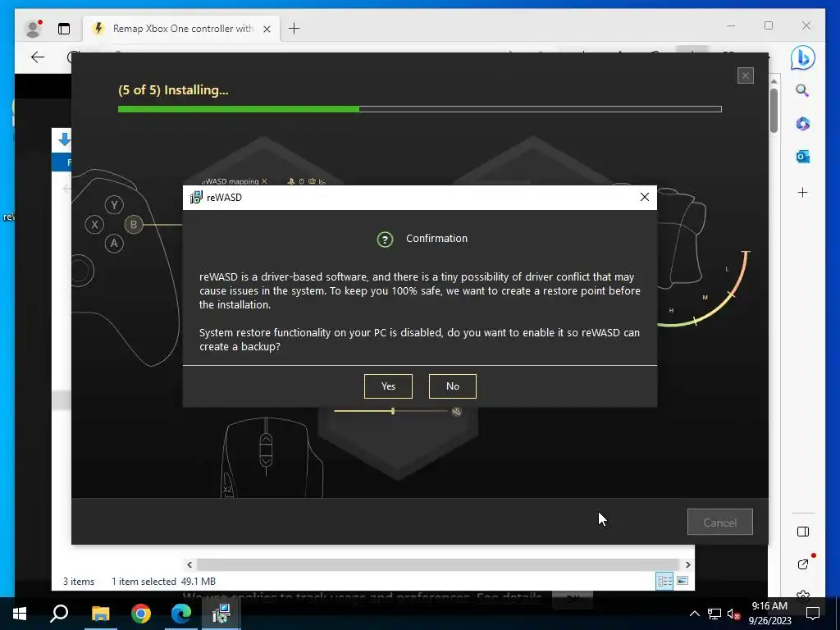
Task: Open File Explorer from taskbar
Action: pyautogui.click(x=100, y=614)
